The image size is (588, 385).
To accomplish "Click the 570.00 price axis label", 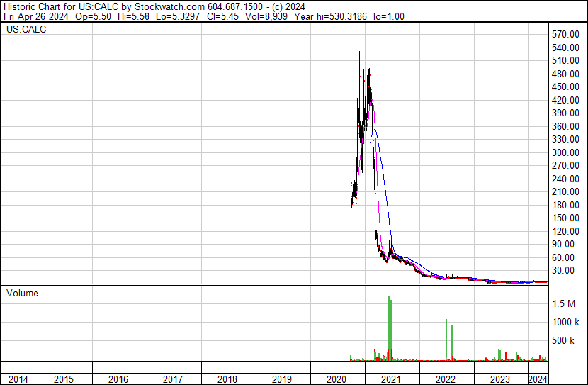I will tap(566, 34).
